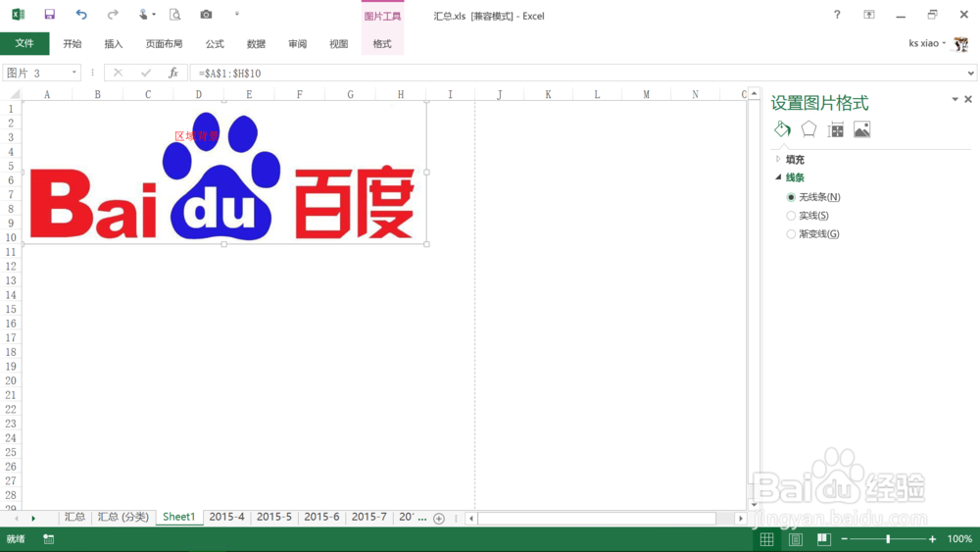This screenshot has width=980, height=552.
Task: Click the Select All corner triangle
Action: (x=14, y=94)
